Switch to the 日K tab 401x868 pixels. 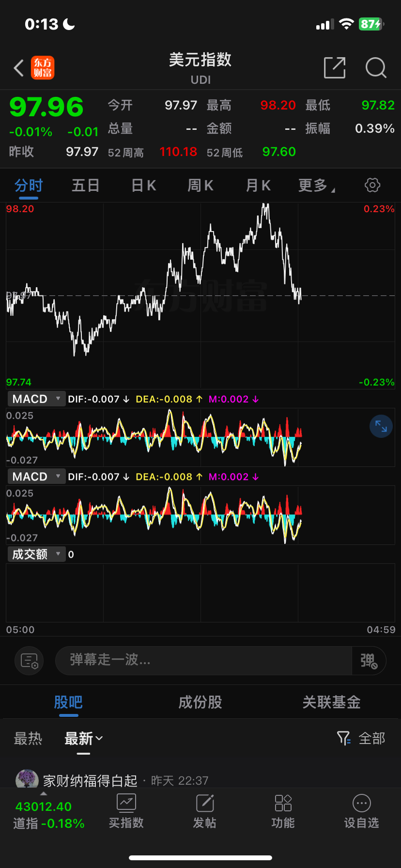(144, 185)
